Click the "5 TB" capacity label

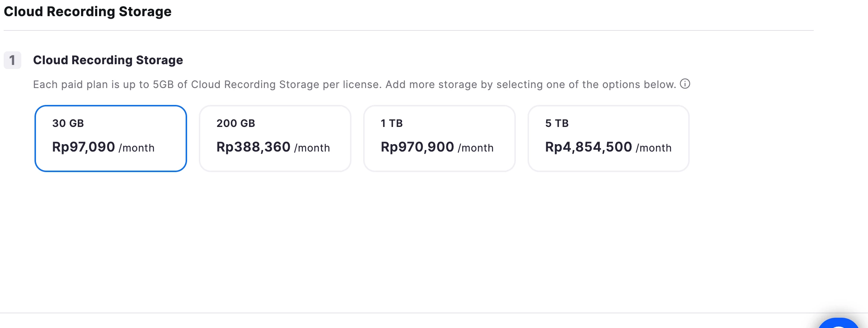(x=557, y=123)
